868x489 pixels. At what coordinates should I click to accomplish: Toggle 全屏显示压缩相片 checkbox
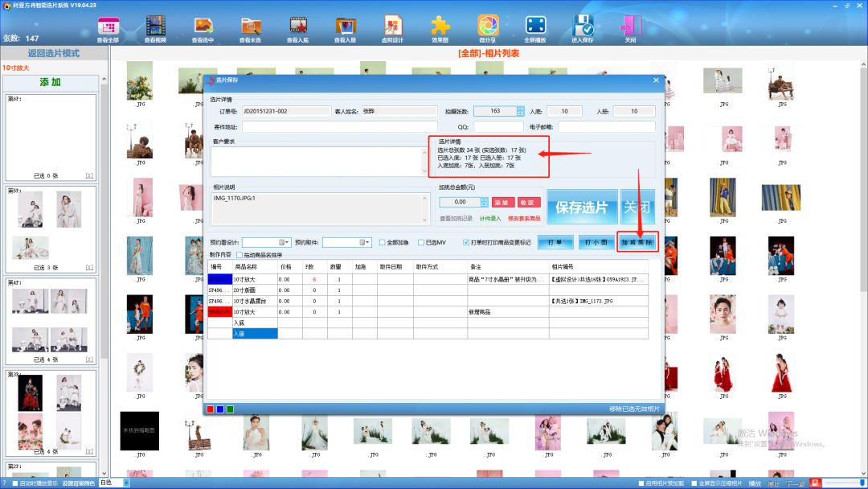694,483
